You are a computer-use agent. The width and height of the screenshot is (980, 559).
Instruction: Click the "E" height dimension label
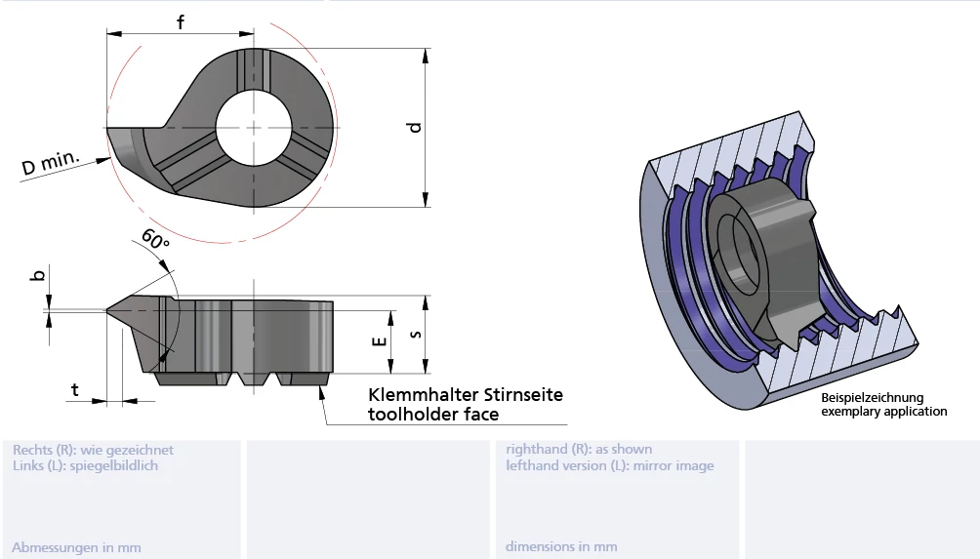point(380,342)
